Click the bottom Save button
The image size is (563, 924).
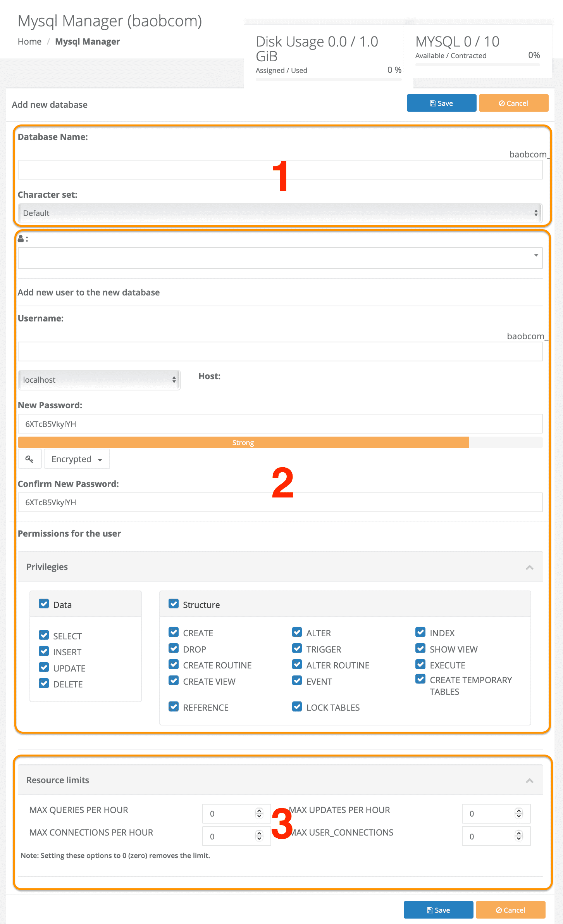tap(438, 910)
